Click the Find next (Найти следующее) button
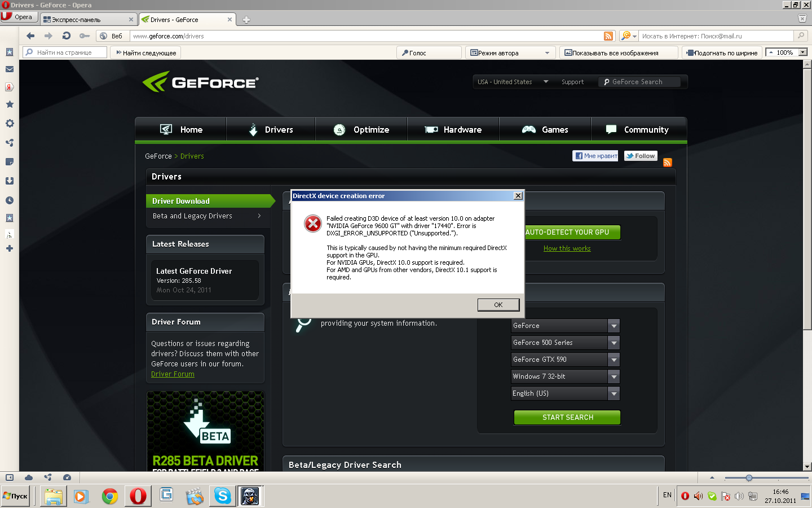The width and height of the screenshot is (812, 508). click(145, 52)
